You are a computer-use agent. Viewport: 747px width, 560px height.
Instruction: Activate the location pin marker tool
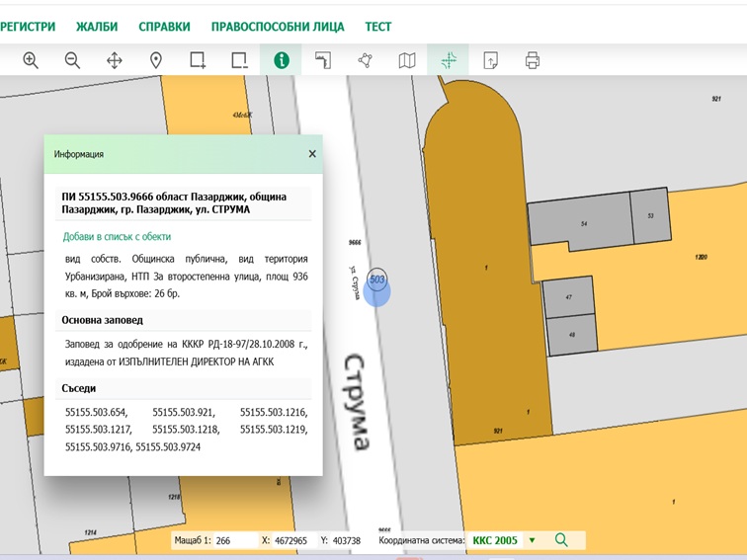point(156,60)
